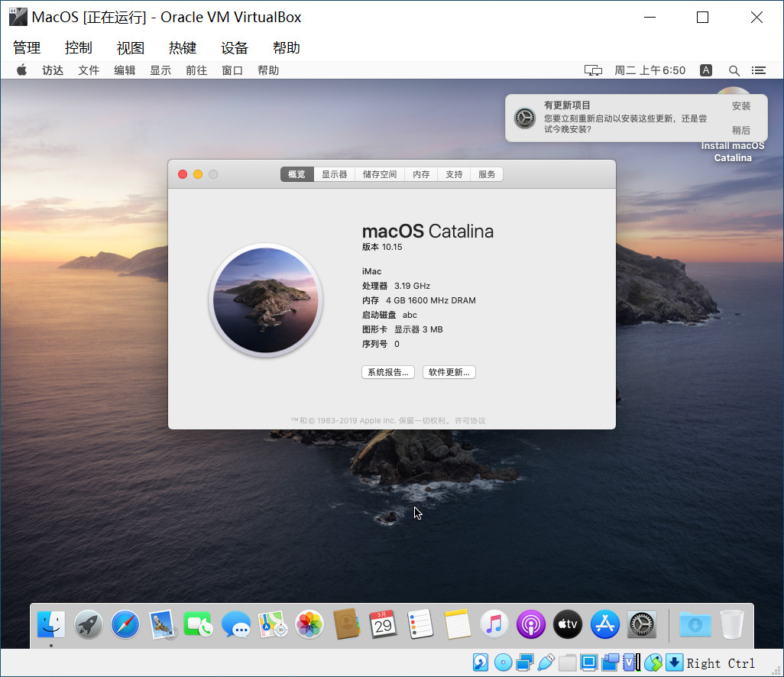
Task: Open Calendar icon showing 29
Action: tap(384, 624)
